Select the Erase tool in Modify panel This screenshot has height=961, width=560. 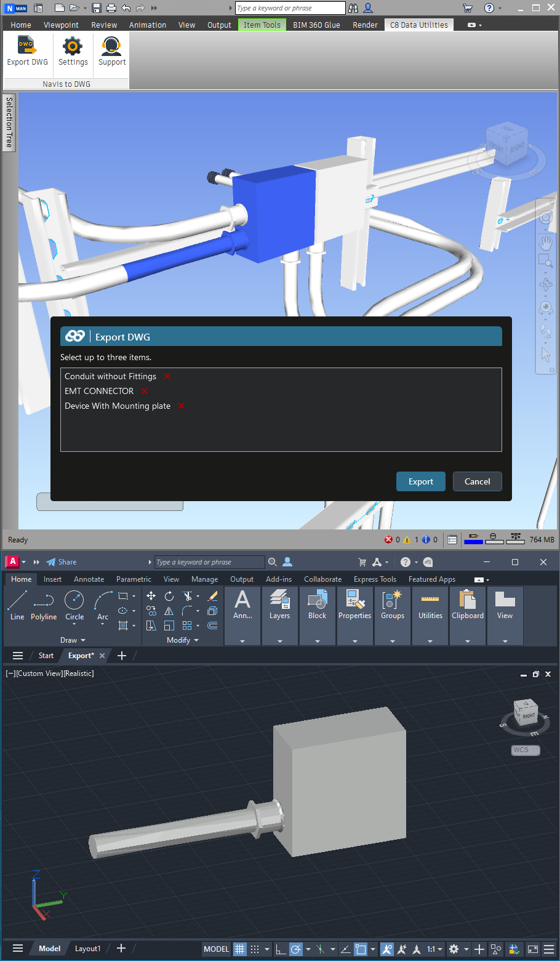click(213, 596)
